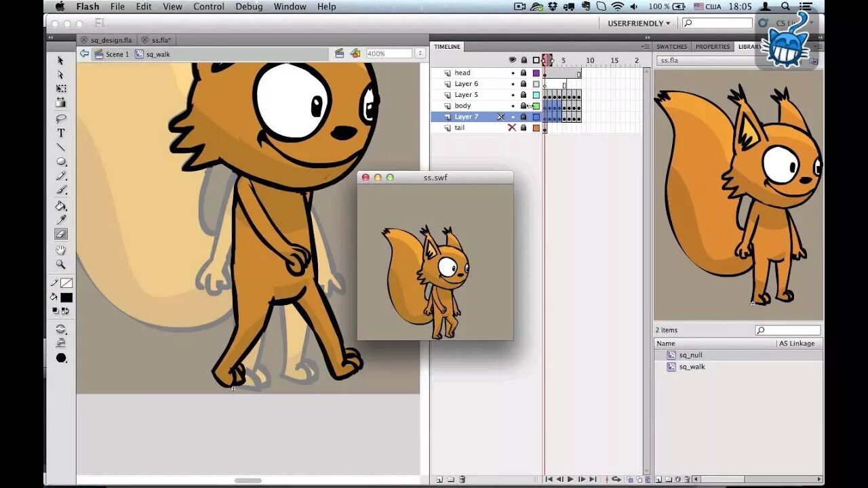Open the stroke color swatch

[66, 283]
